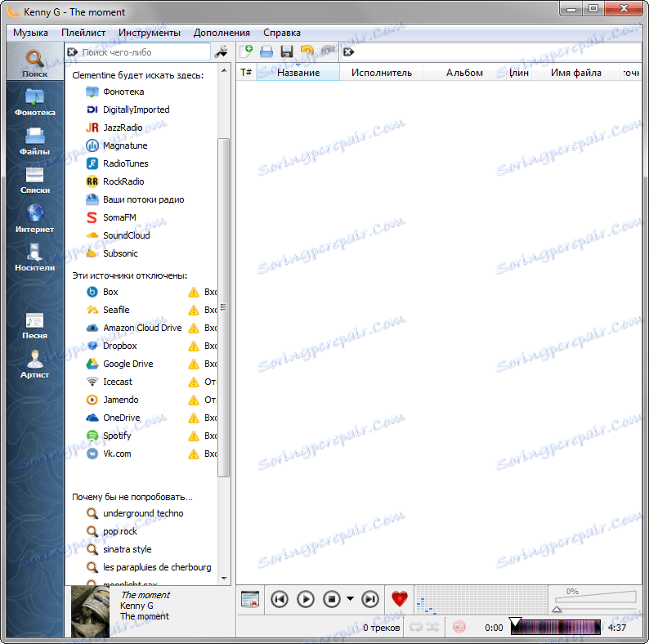
Task: Select SomaFM search source
Action: point(110,217)
